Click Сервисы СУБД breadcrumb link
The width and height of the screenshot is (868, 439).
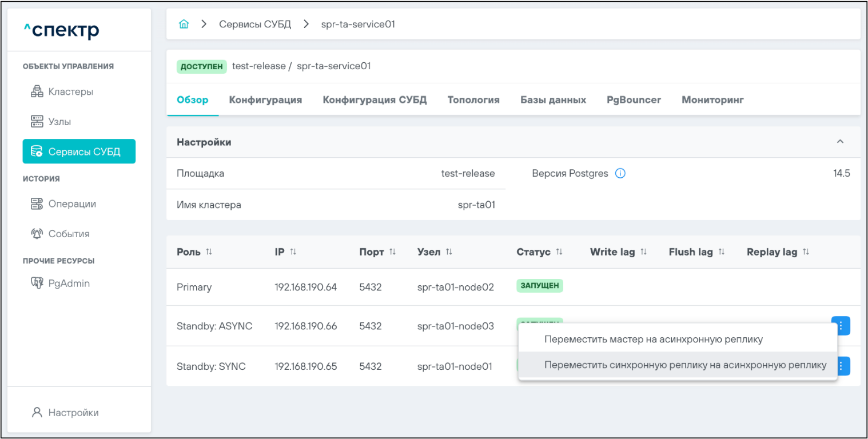(x=255, y=25)
